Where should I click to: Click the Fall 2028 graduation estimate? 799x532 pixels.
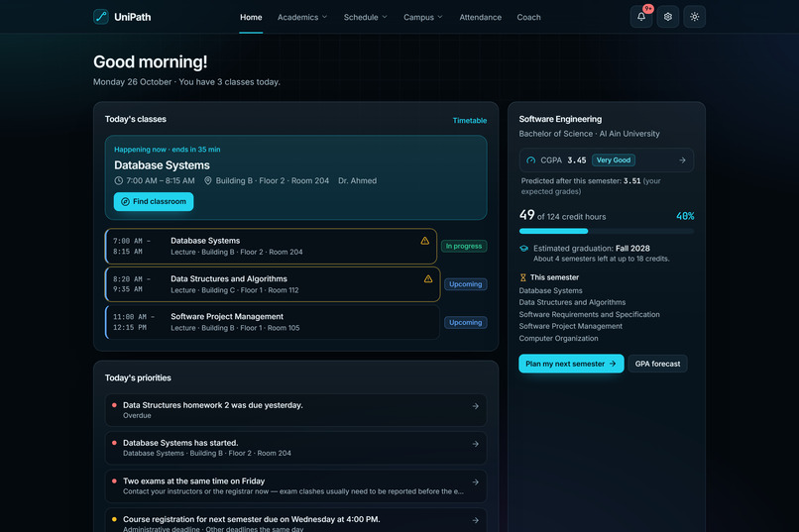tap(632, 249)
